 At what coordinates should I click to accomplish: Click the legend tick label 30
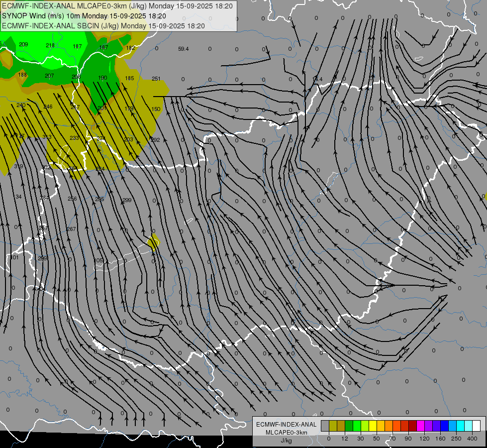(361, 439)
